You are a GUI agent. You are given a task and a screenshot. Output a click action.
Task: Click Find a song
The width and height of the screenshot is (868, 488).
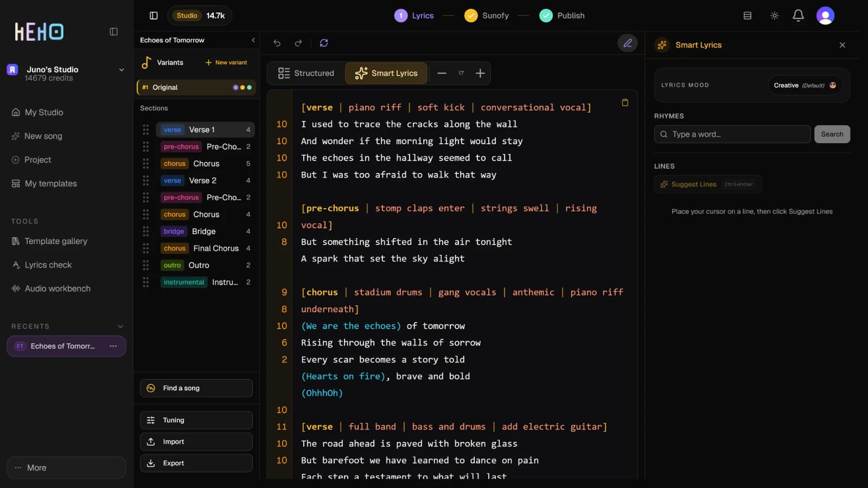pyautogui.click(x=196, y=388)
